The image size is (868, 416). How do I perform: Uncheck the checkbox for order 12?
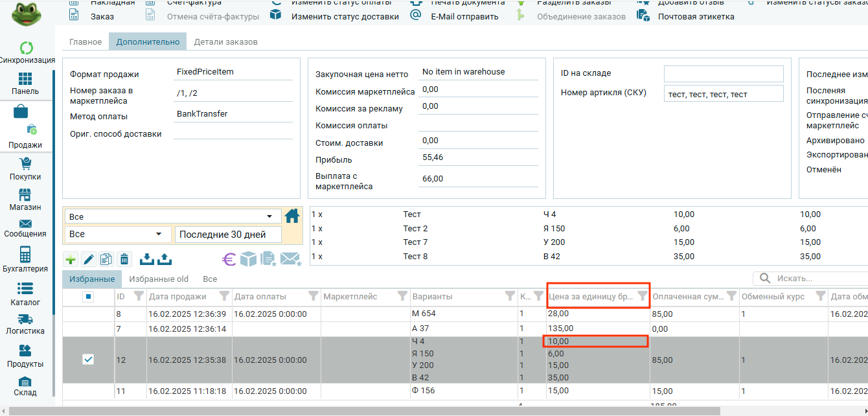click(89, 360)
